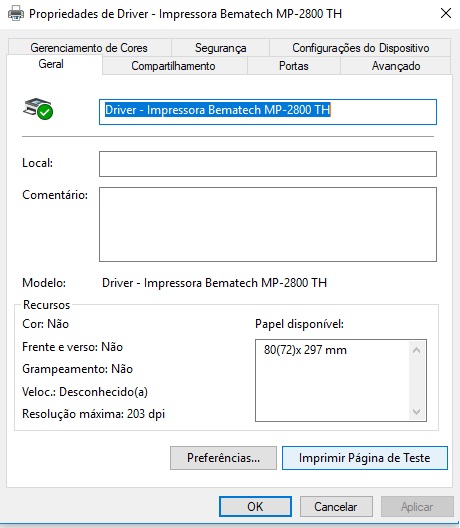Click Imprimir Página de Teste button
Screen dimensions: 460x528
click(x=365, y=458)
